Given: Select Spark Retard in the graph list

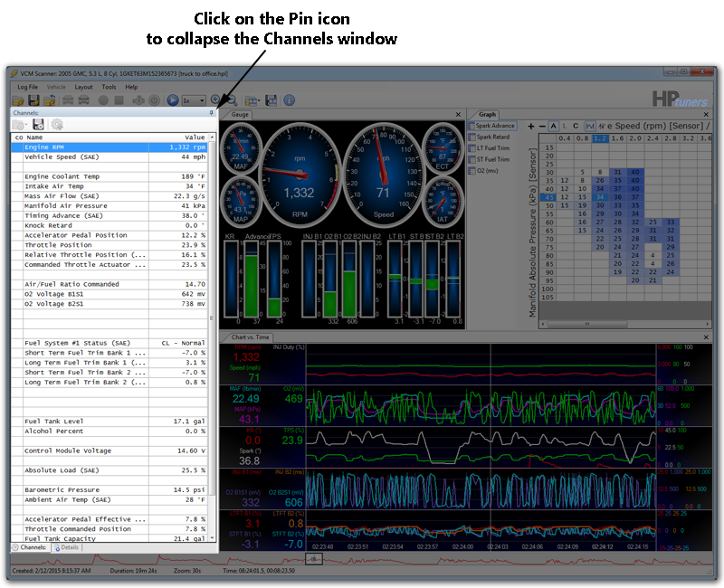Looking at the screenshot, I should 494,137.
